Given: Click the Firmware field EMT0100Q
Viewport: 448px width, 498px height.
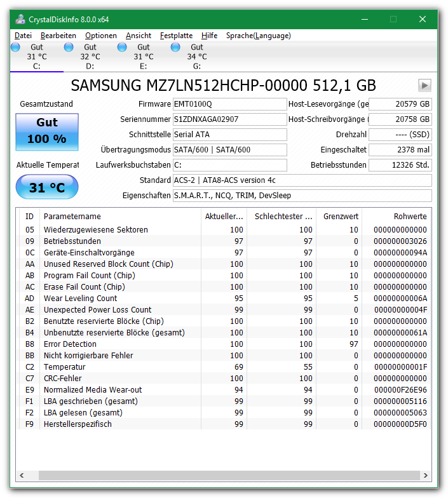Looking at the screenshot, I should point(230,104).
